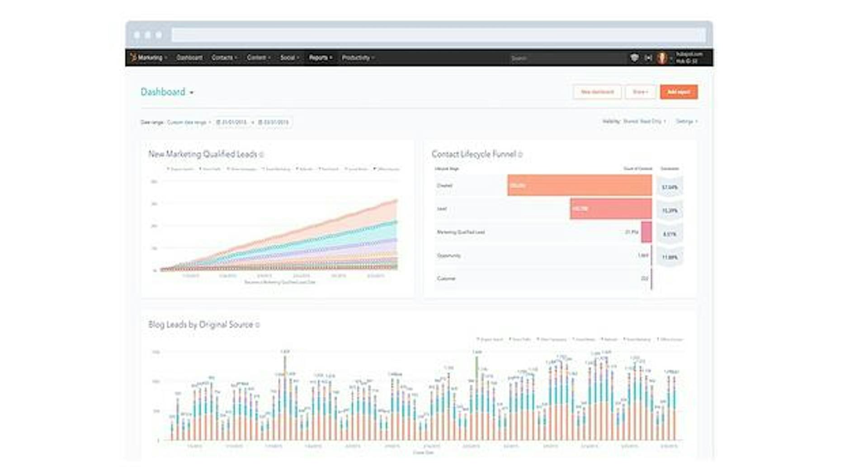The image size is (868, 476).
Task: Open the New Marketing Qualified Leads report title
Action: (203, 154)
